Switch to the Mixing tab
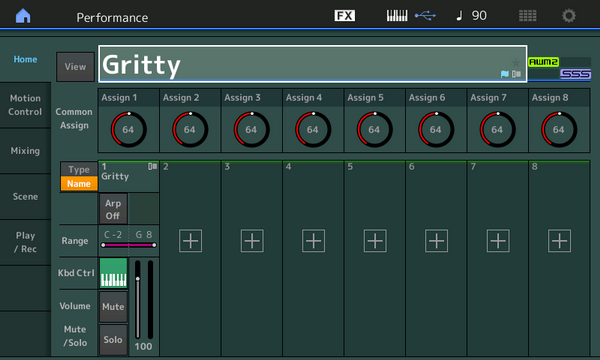Image resolution: width=600 pixels, height=360 pixels. tap(25, 151)
